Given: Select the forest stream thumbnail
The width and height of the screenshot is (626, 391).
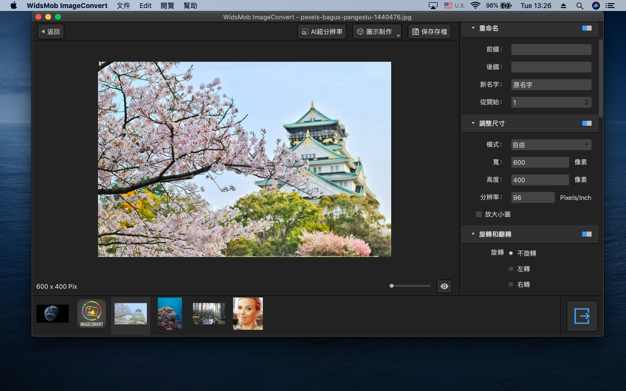Looking at the screenshot, I should (209, 314).
